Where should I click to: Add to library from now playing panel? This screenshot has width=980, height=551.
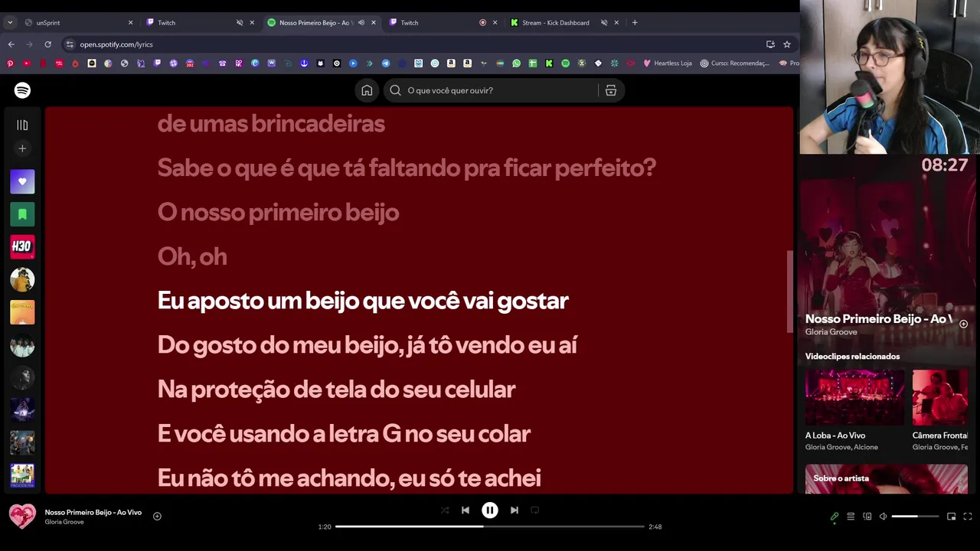coord(964,324)
